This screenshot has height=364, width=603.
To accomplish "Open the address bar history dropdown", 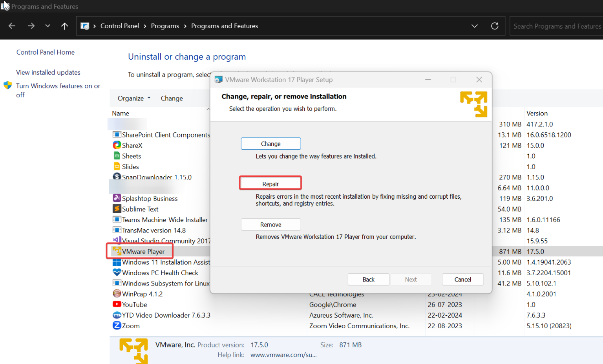I will click(474, 26).
